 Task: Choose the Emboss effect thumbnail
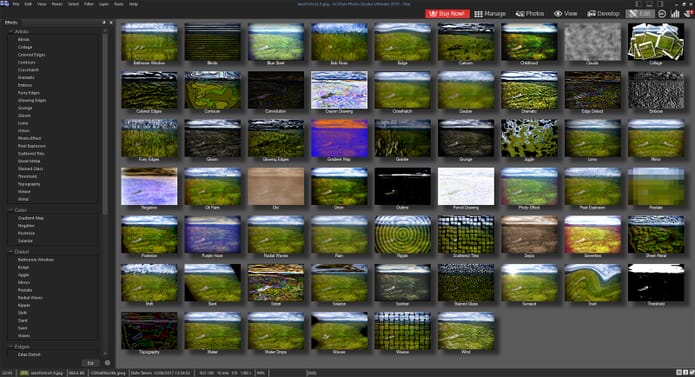pyautogui.click(x=656, y=90)
